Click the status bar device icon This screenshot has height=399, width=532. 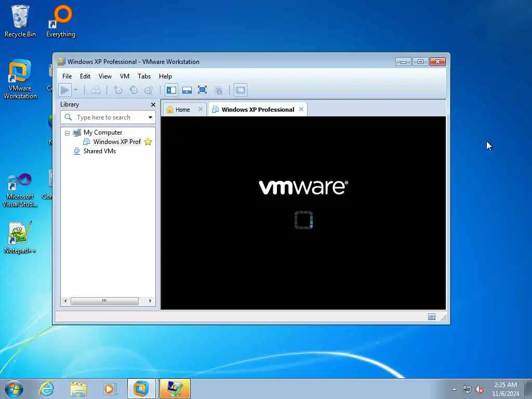(x=432, y=317)
